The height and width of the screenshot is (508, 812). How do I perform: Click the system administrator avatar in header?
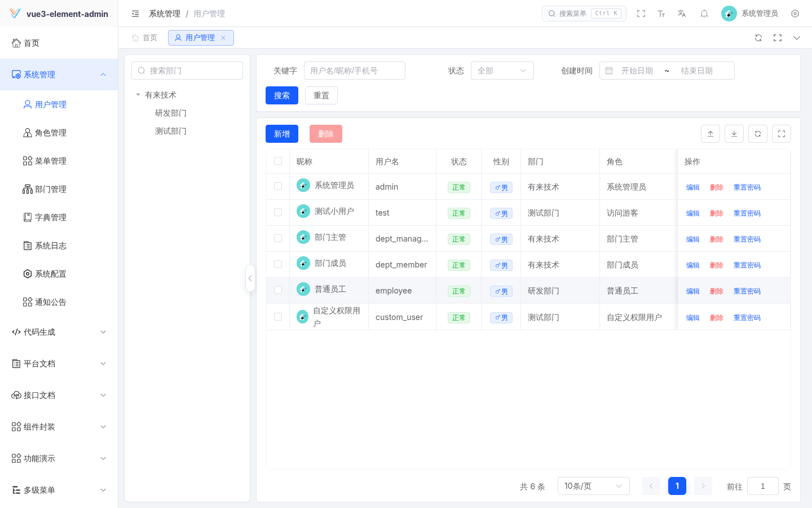click(729, 14)
